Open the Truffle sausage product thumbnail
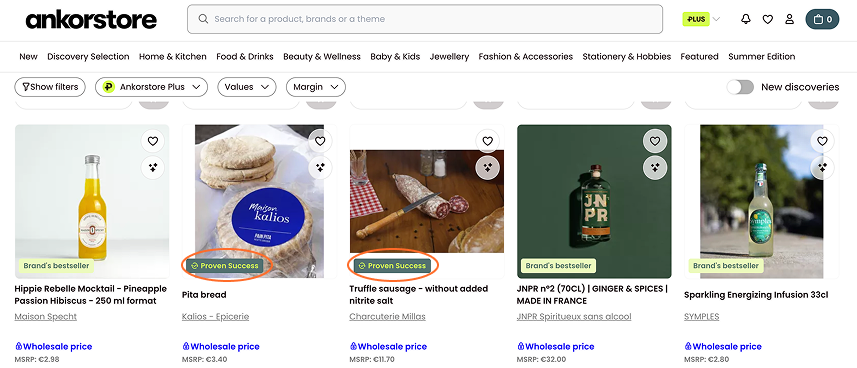 [426, 201]
